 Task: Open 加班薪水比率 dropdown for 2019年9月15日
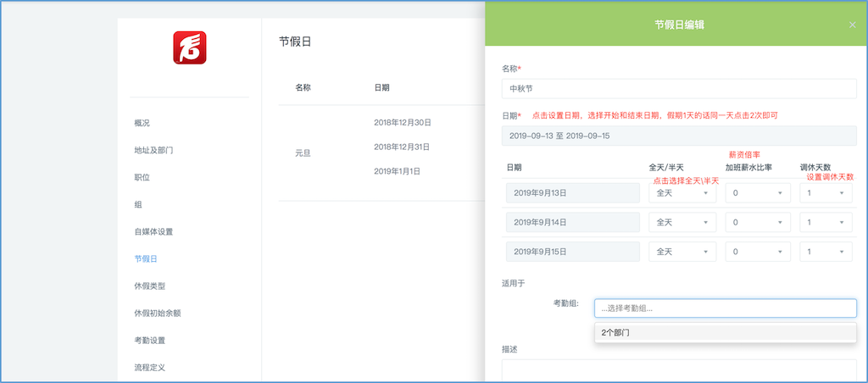pyautogui.click(x=758, y=252)
